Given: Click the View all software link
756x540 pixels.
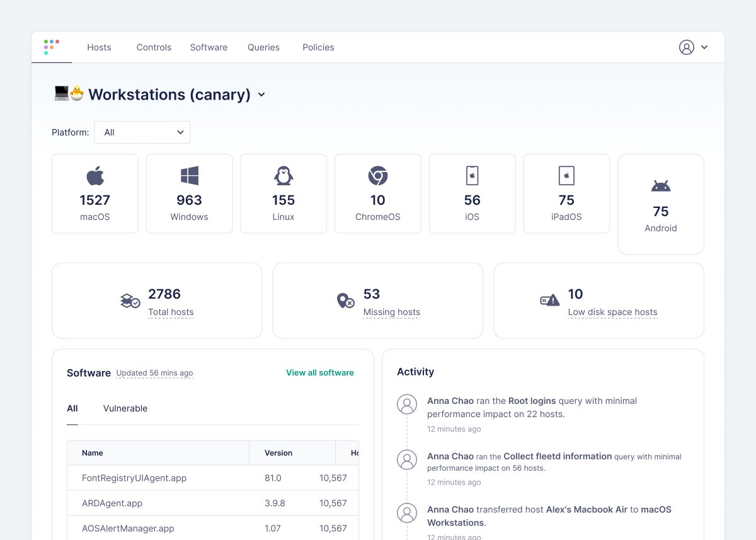Looking at the screenshot, I should [320, 372].
